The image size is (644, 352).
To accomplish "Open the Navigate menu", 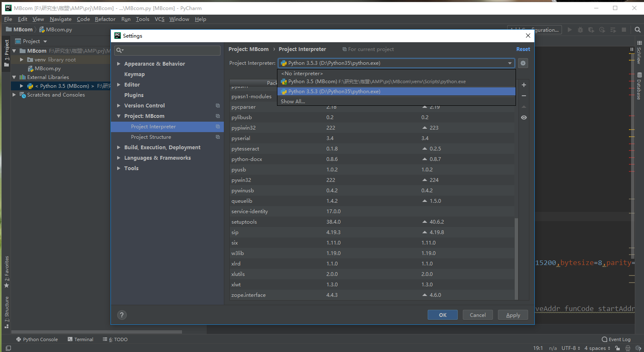I will (x=61, y=19).
